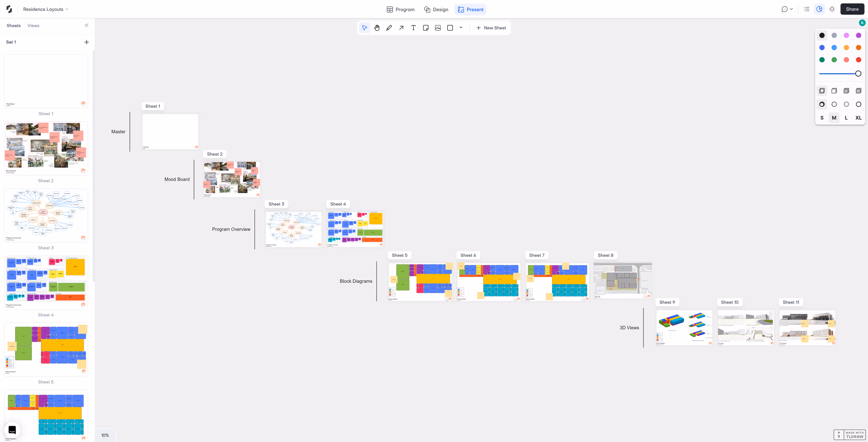Select the dashed stroke style

click(x=834, y=104)
